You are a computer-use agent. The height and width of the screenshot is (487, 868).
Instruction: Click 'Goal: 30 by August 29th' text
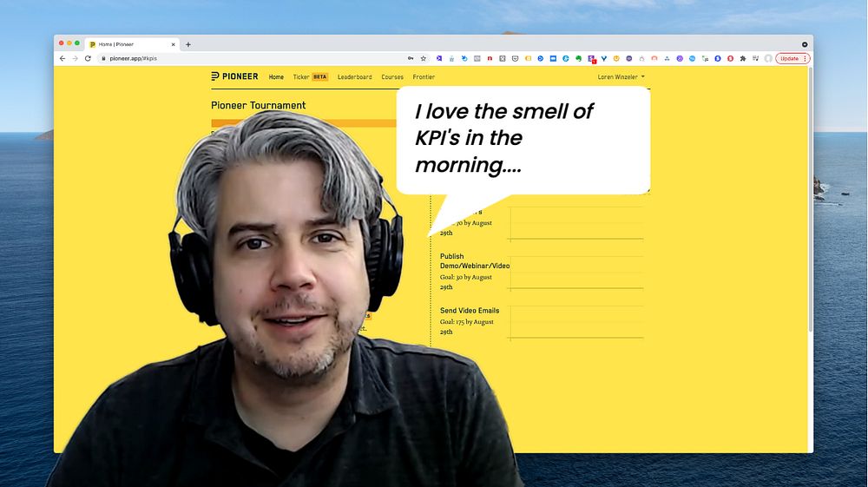coord(465,282)
